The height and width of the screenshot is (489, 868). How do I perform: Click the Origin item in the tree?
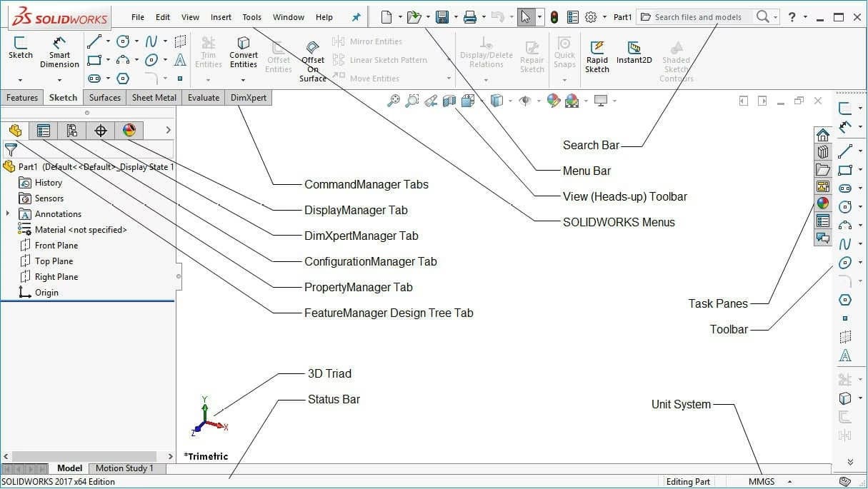pyautogui.click(x=39, y=292)
